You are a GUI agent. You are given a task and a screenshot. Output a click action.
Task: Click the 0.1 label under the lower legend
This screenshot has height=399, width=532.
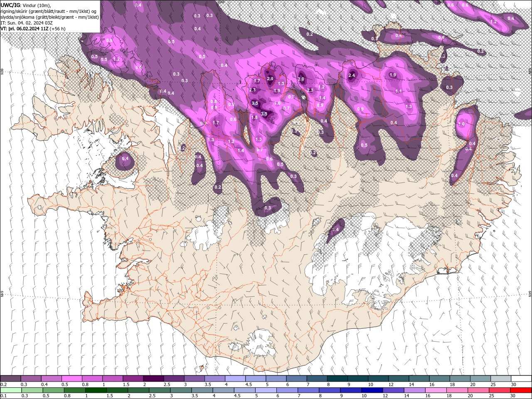point(4,396)
